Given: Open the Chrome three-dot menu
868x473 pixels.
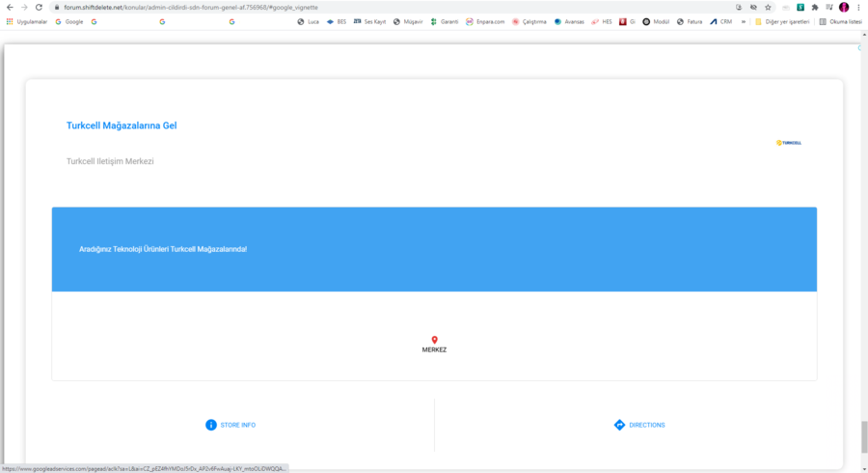Looking at the screenshot, I should (x=858, y=7).
